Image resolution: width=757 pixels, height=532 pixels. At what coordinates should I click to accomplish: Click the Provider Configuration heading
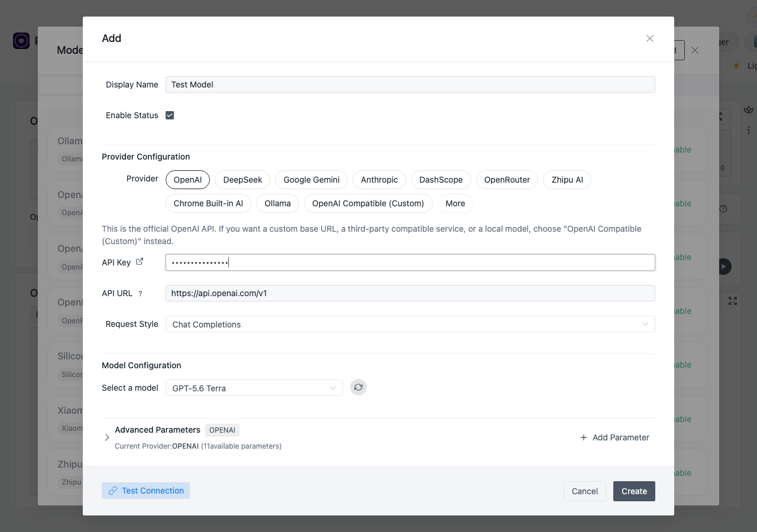[x=146, y=157]
